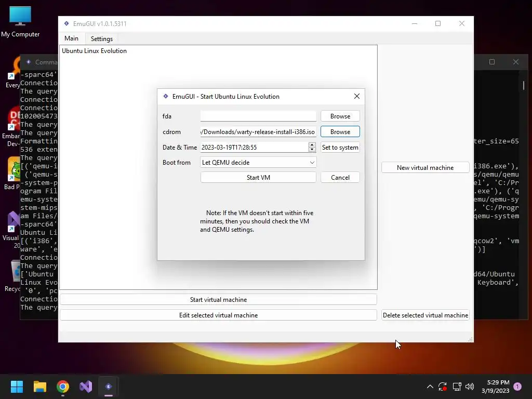Show hidden tray icons chevron
This screenshot has height=399, width=532.
pos(430,387)
